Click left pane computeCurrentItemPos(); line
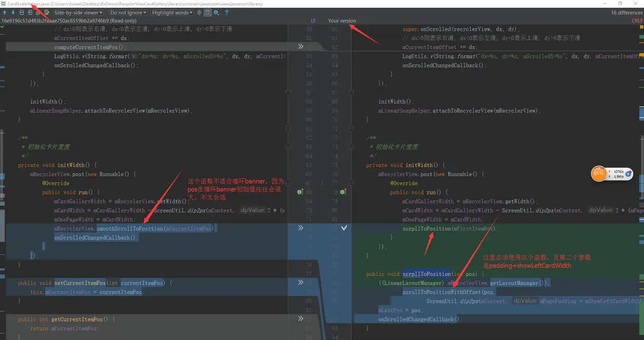This screenshot has height=340, width=644. coord(90,47)
